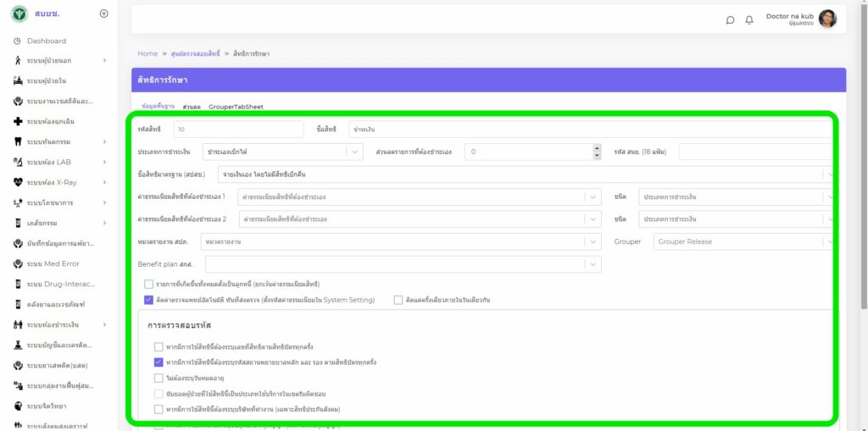The width and height of the screenshot is (868, 431).
Task: Click the sidebar collapse circle icon
Action: 103,14
